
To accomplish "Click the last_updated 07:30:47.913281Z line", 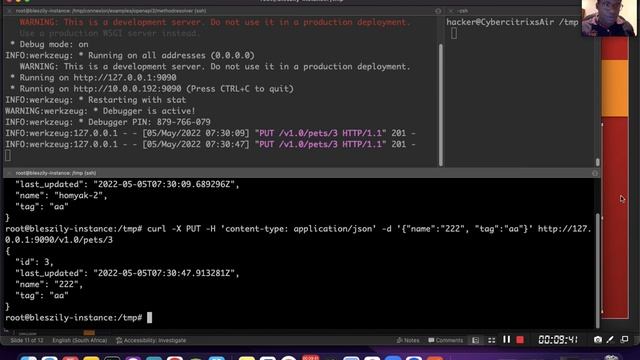I will pyautogui.click(x=127, y=273).
